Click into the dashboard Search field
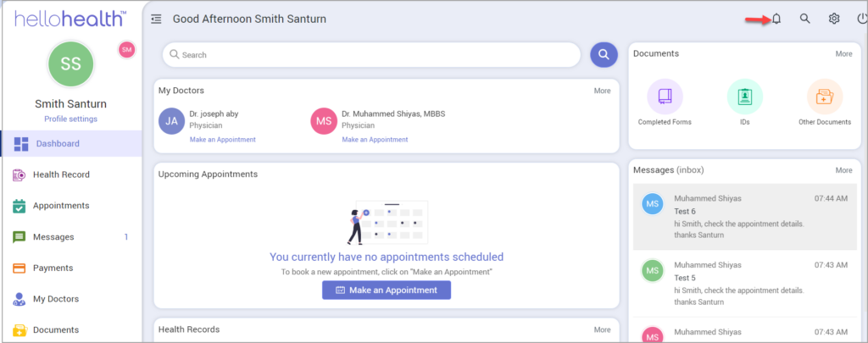This screenshot has width=868, height=343. (373, 55)
